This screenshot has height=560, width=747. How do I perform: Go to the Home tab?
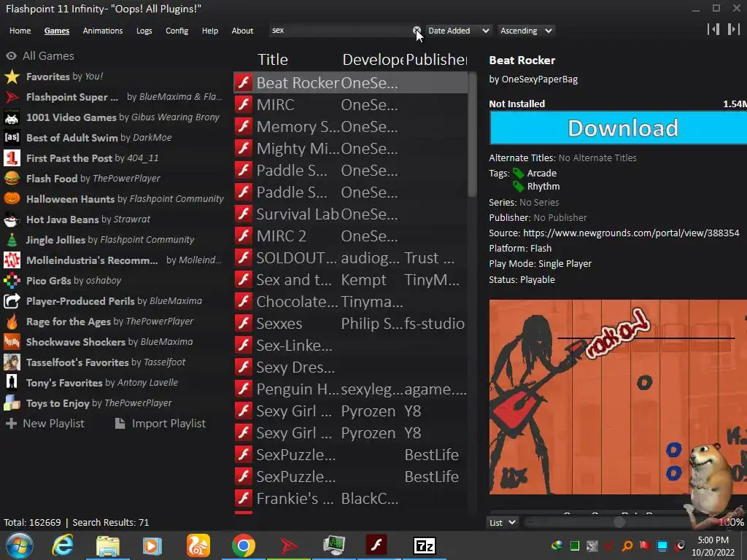pyautogui.click(x=20, y=31)
